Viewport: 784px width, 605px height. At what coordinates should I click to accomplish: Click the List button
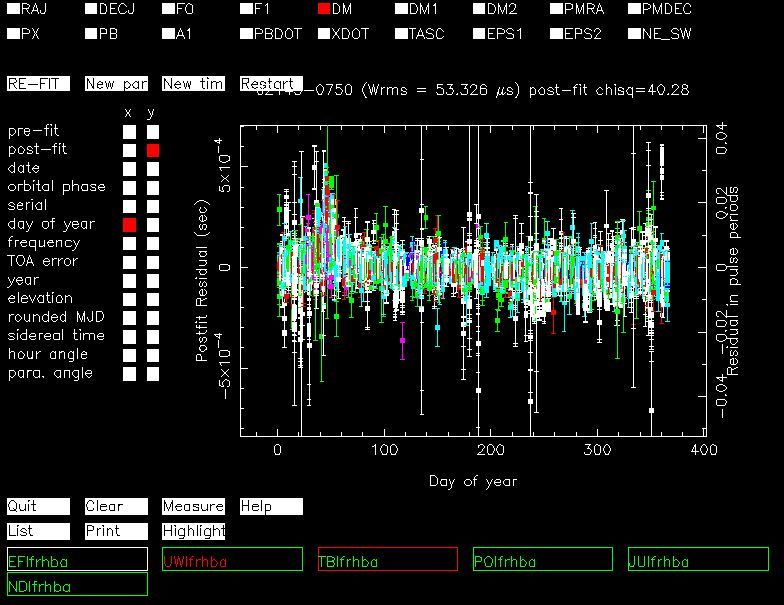click(38, 531)
